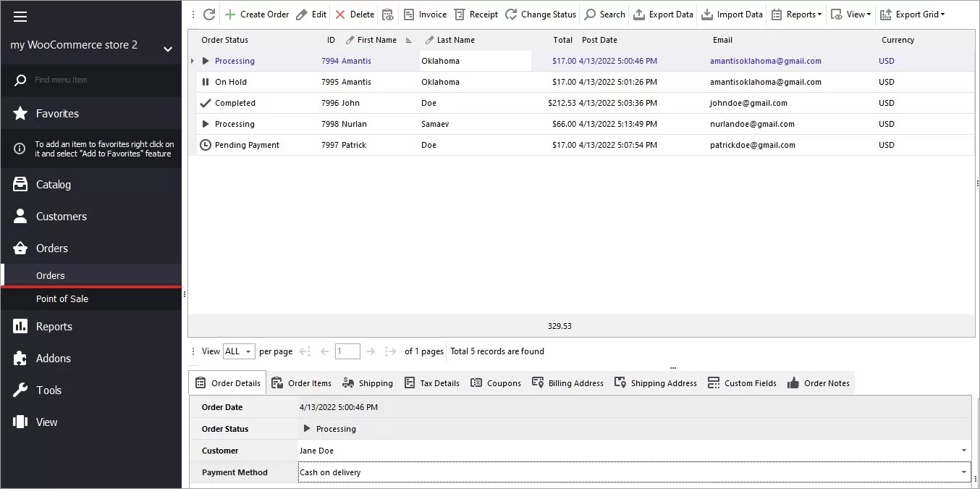Switch to the Order Items tab

click(302, 383)
